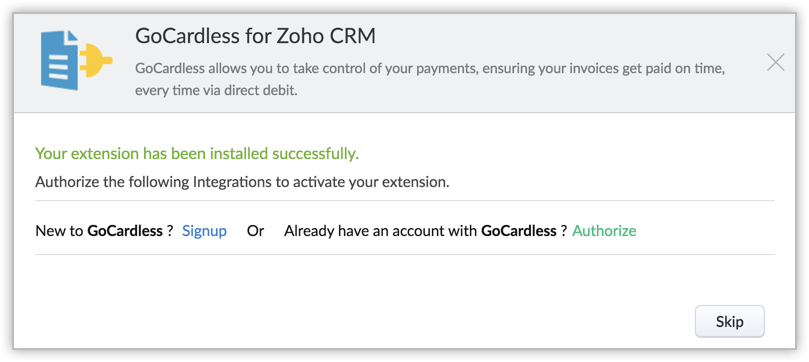This screenshot has height=362, width=809.
Task: Click the divider line below signup row
Action: pos(404,254)
